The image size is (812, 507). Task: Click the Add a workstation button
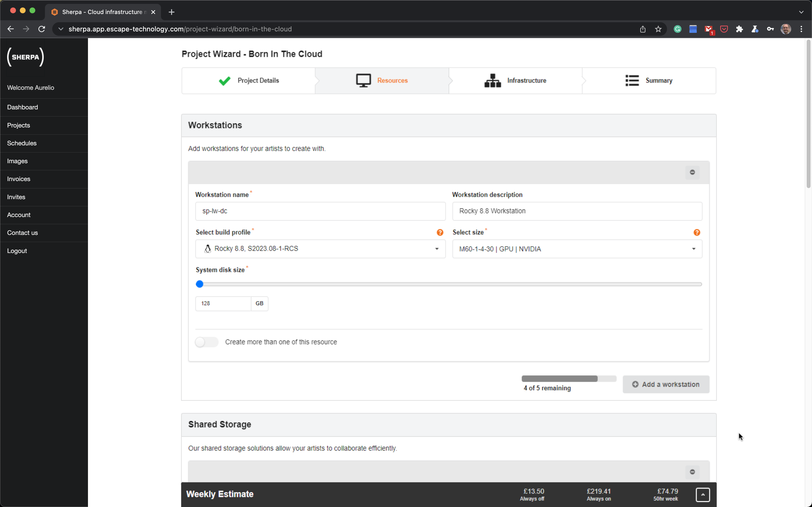pyautogui.click(x=666, y=384)
